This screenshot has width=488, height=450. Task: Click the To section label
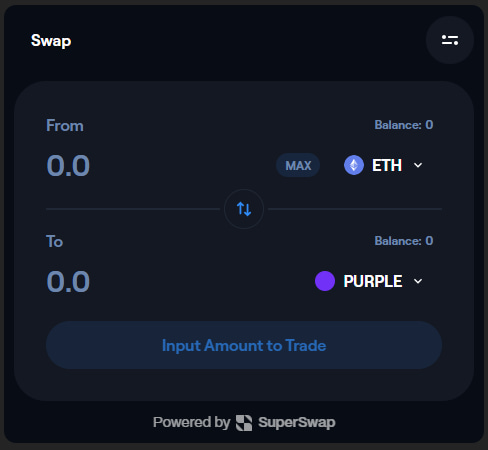click(x=54, y=241)
